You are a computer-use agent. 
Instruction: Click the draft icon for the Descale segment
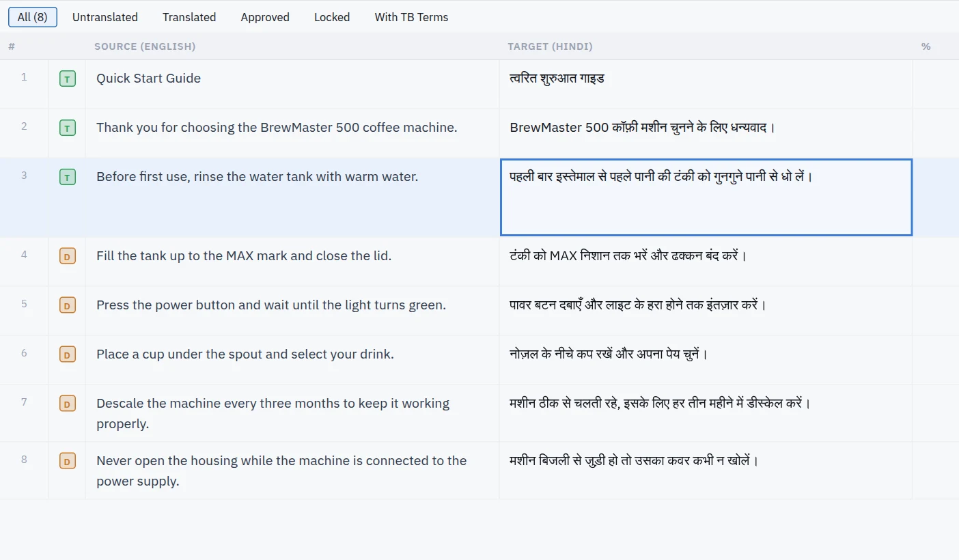(67, 404)
